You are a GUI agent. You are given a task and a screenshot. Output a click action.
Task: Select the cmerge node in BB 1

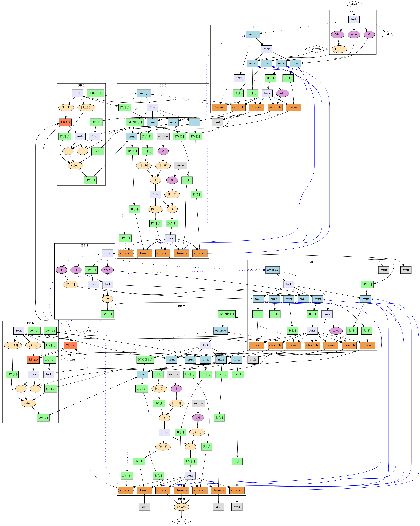point(253,34)
